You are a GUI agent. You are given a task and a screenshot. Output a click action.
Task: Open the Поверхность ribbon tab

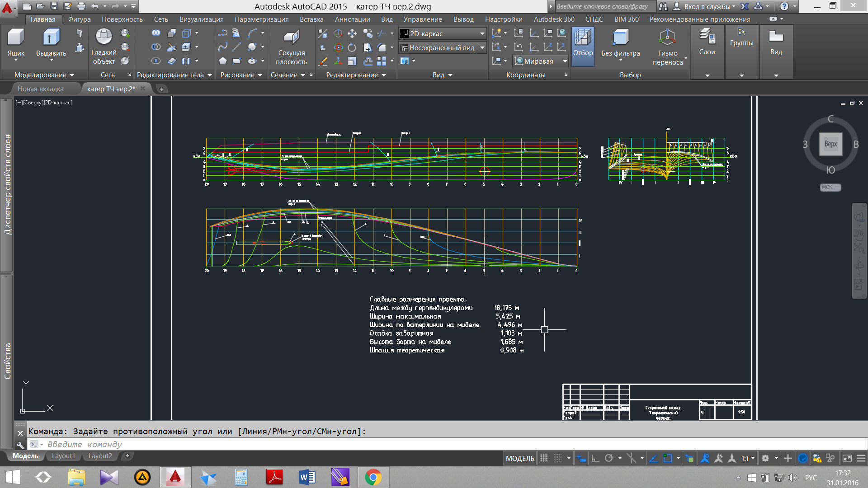click(122, 19)
